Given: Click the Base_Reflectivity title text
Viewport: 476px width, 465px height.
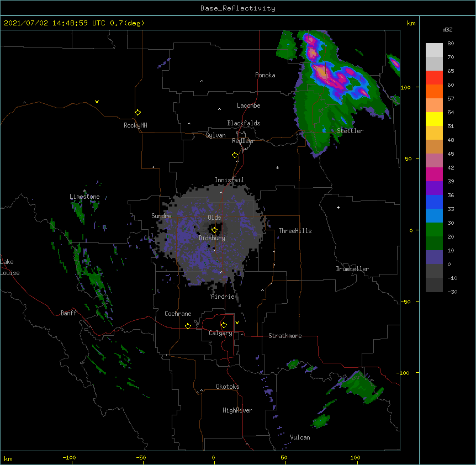Looking at the screenshot, I should [238, 8].
